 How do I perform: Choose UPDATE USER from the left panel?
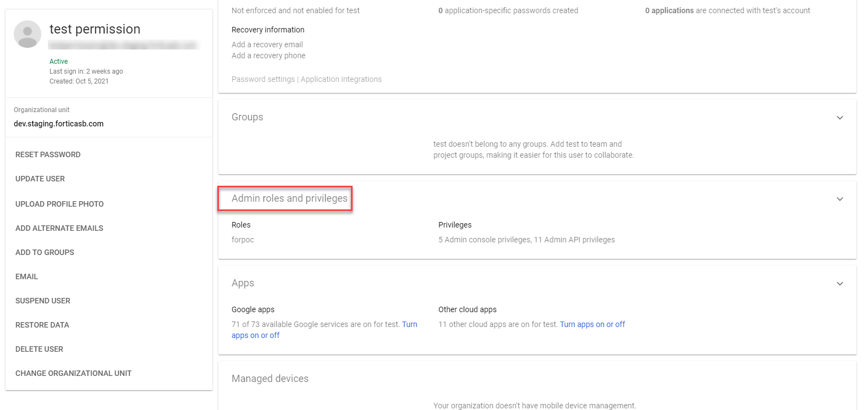[x=40, y=179]
